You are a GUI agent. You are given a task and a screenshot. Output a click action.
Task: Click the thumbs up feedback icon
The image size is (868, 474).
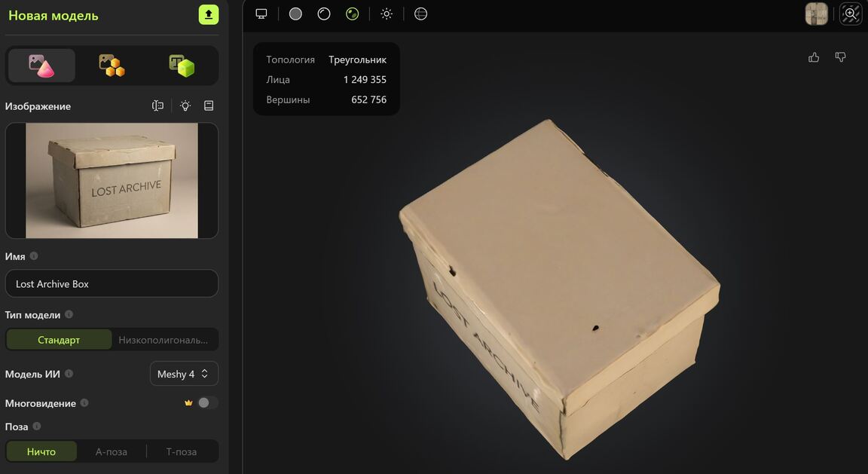point(814,57)
